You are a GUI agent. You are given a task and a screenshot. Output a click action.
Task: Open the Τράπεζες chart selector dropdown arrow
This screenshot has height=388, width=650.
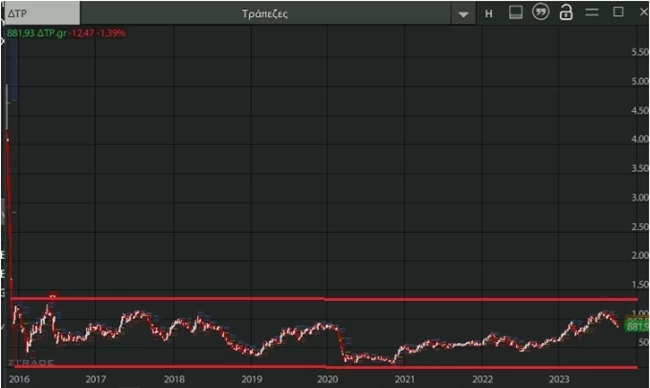pos(463,14)
